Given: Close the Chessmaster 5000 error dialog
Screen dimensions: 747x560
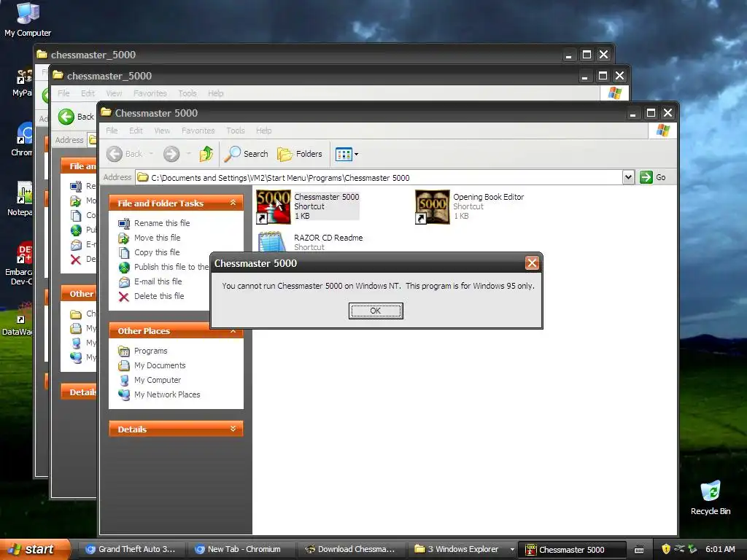Looking at the screenshot, I should tap(532, 262).
